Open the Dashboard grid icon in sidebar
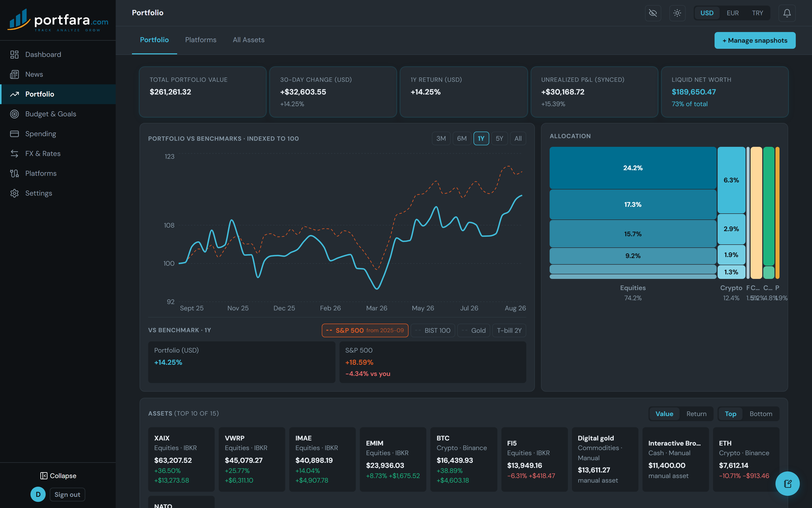Screen dimensions: 812x508 pyautogui.click(x=14, y=54)
